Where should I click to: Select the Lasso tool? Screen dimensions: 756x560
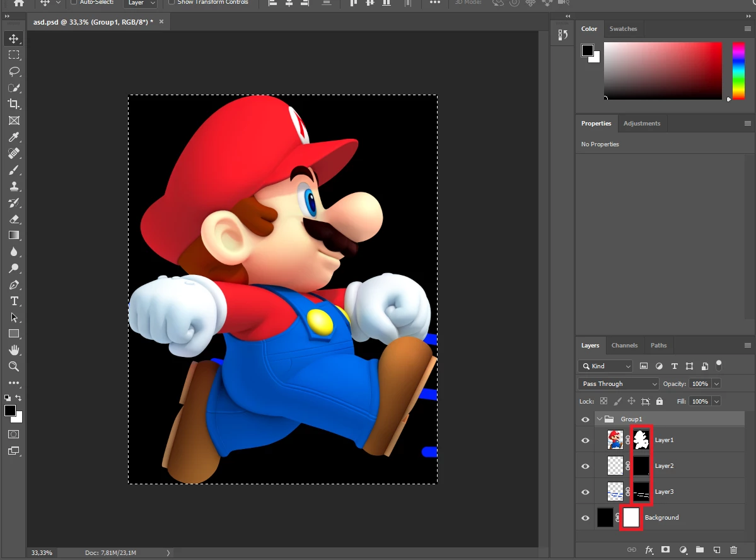[x=14, y=71]
